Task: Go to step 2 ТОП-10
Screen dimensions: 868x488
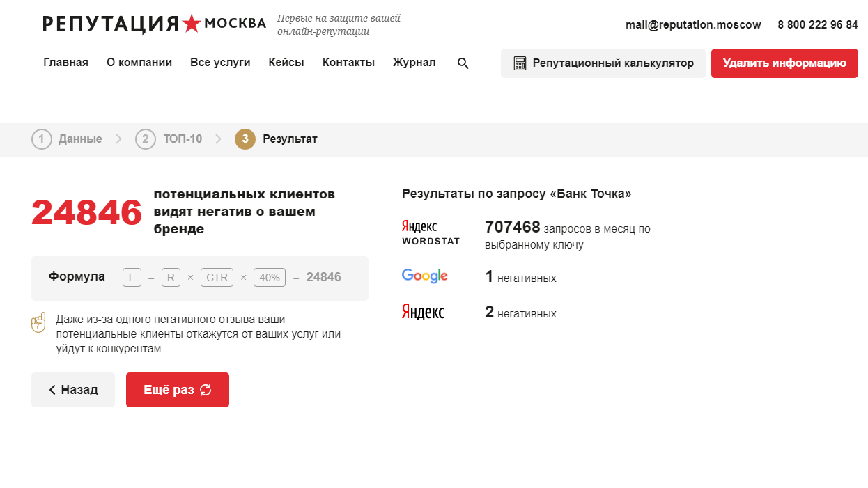Action: pyautogui.click(x=169, y=139)
